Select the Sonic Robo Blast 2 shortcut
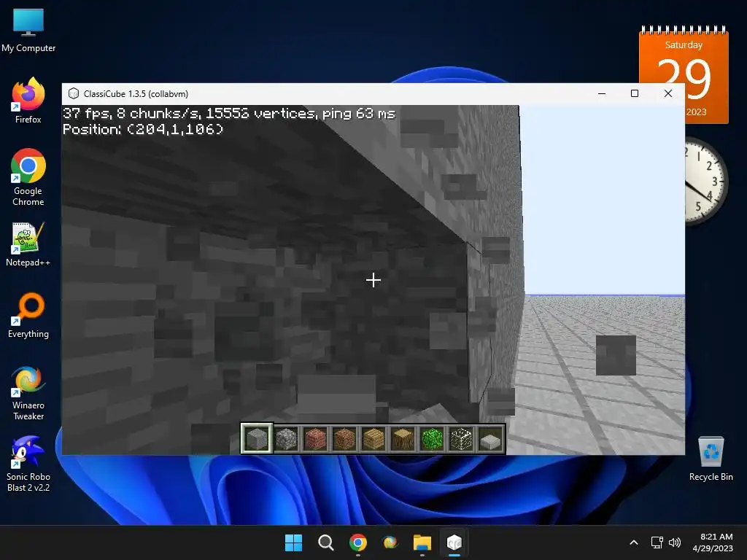This screenshot has width=747, height=560. coord(28,464)
